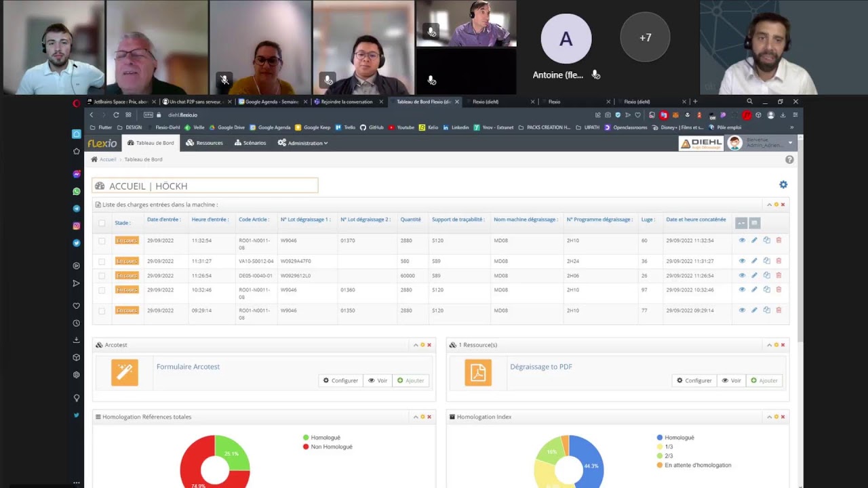
Task: Open Instagram in the Opera sidebar
Action: point(77,226)
